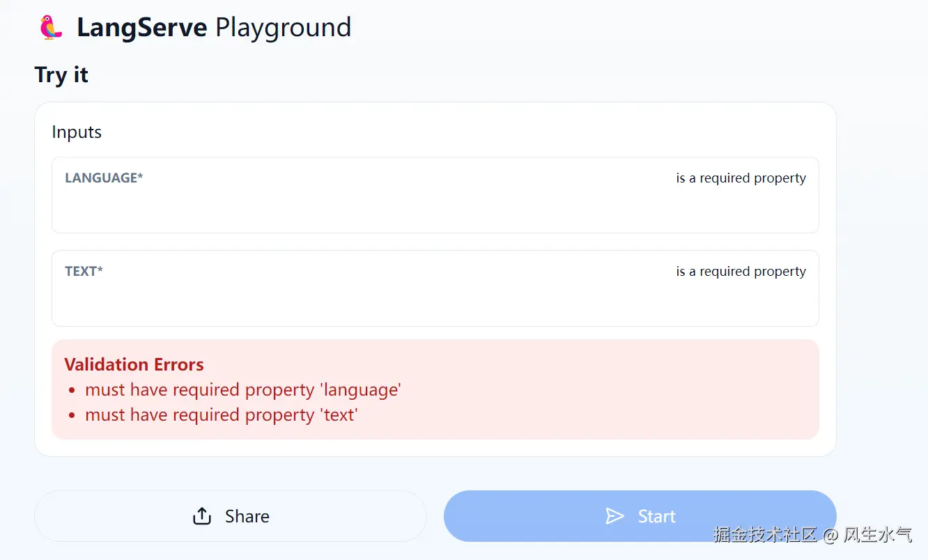Click the Validation Errors heading
This screenshot has height=560, width=928.
pyautogui.click(x=134, y=364)
